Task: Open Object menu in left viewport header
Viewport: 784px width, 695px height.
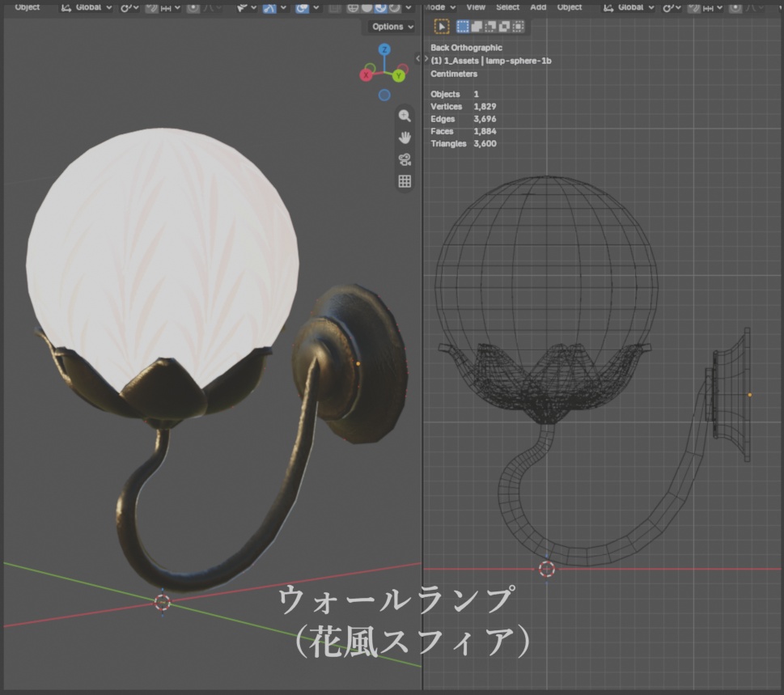Action: [27, 7]
